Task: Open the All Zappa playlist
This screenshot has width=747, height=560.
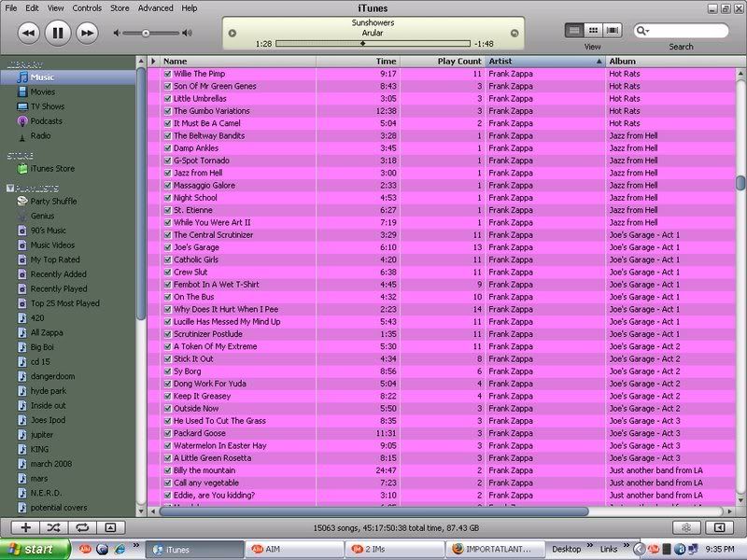Action: [47, 332]
